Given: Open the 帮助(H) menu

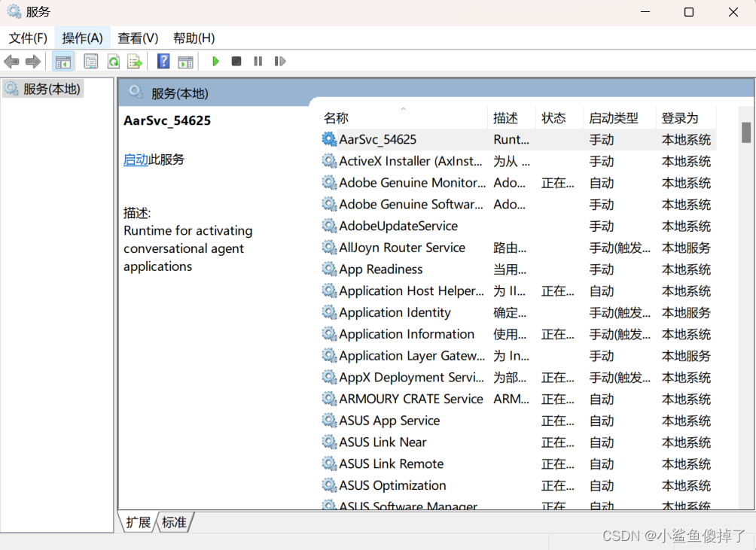Looking at the screenshot, I should [194, 38].
